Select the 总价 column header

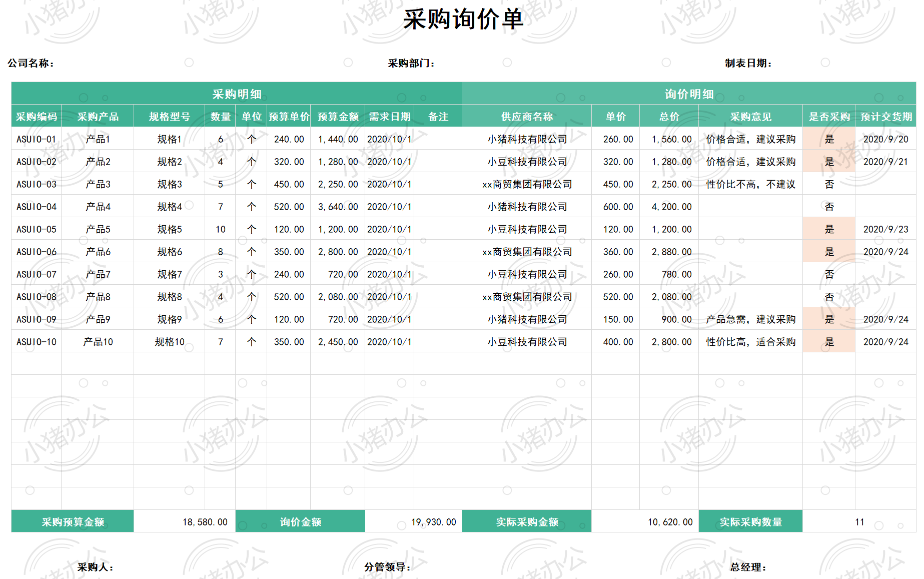tap(669, 117)
